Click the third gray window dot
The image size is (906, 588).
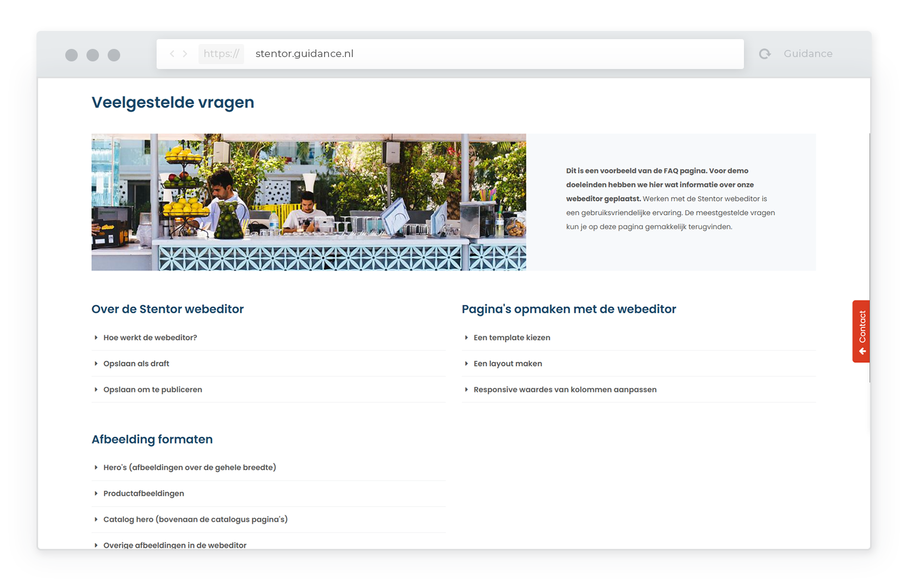[114, 55]
